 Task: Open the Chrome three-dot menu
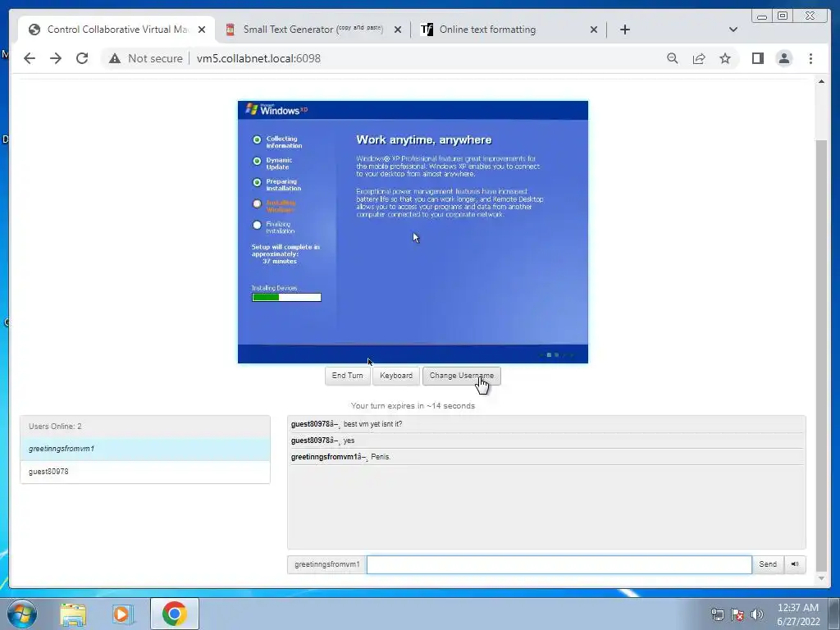tap(810, 58)
